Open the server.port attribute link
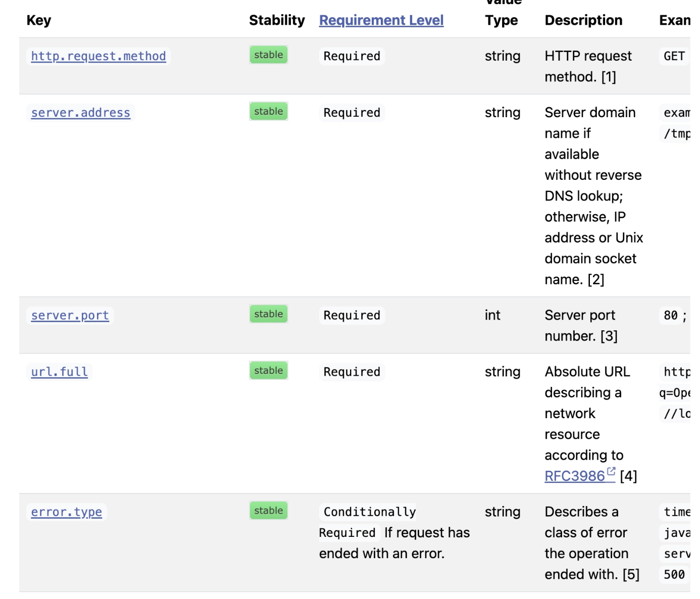Screen dimensions: 700x599 (x=70, y=315)
